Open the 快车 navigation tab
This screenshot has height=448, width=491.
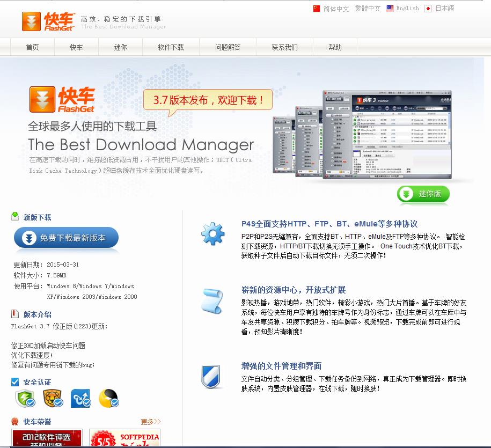[76, 47]
